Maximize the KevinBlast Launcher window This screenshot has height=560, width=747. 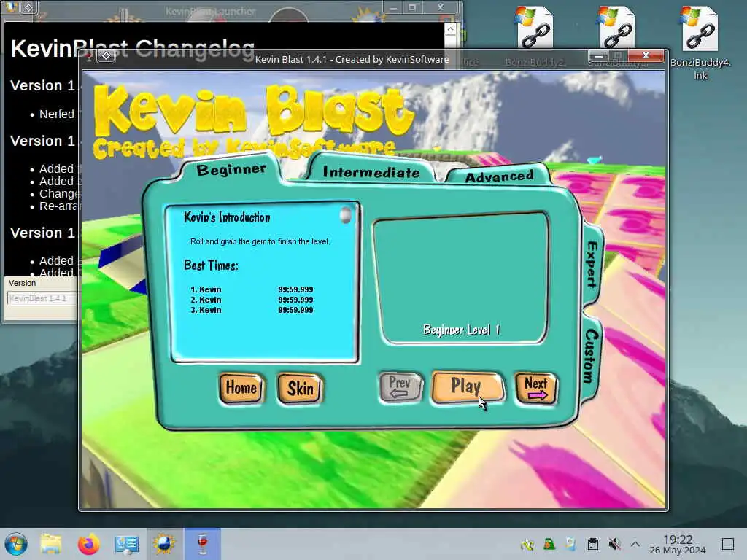pyautogui.click(x=412, y=7)
